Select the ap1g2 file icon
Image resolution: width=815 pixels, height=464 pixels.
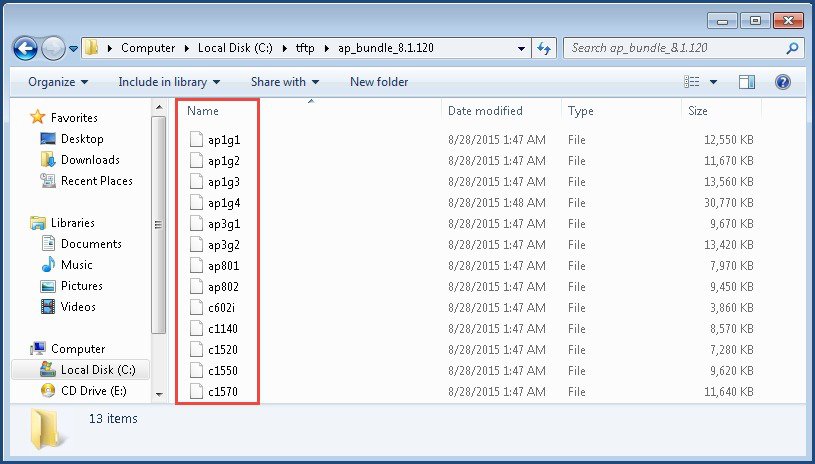click(196, 161)
